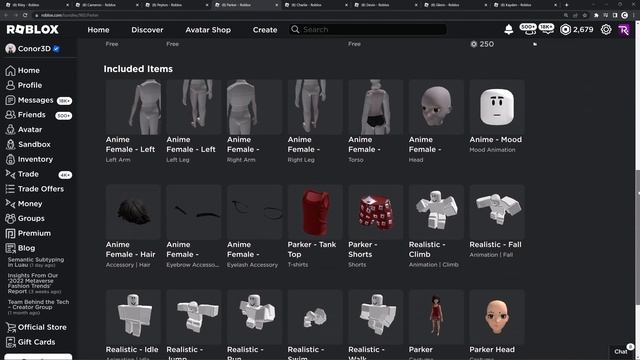Open the Roblox logo home link

pos(33,29)
